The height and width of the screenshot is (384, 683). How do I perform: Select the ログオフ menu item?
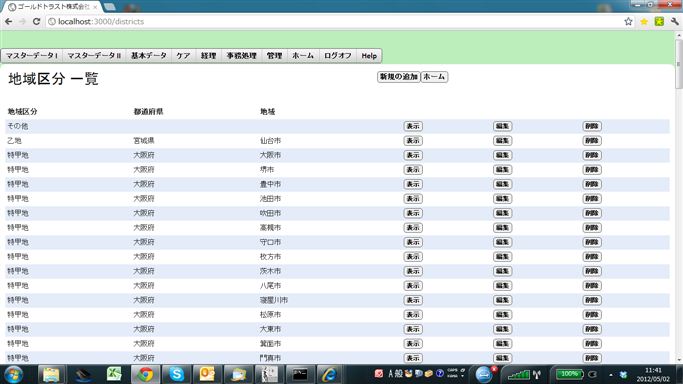(338, 56)
